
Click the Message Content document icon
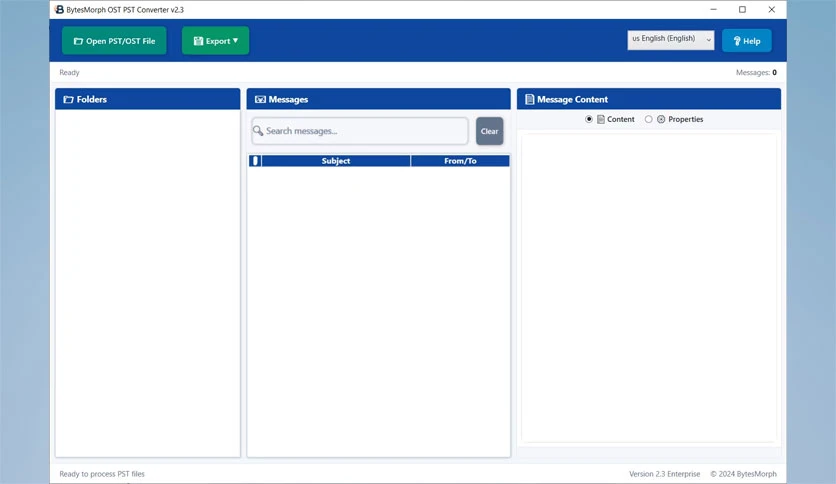529,100
